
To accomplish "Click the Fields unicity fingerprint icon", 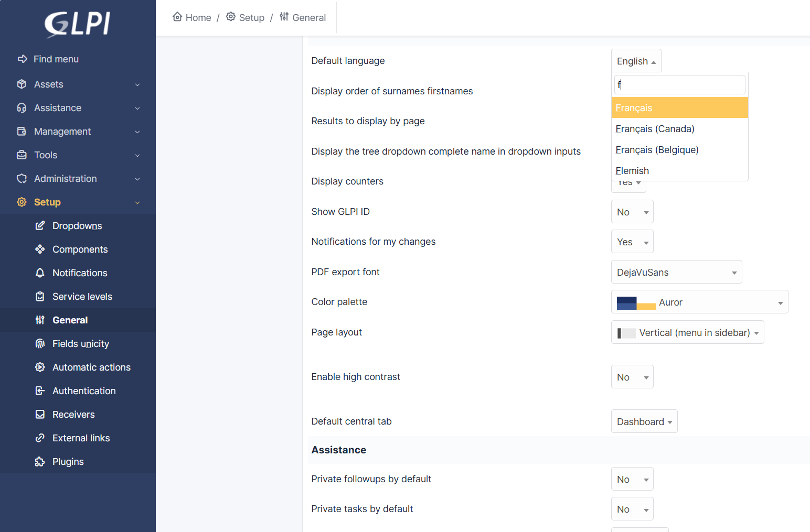I will point(40,344).
